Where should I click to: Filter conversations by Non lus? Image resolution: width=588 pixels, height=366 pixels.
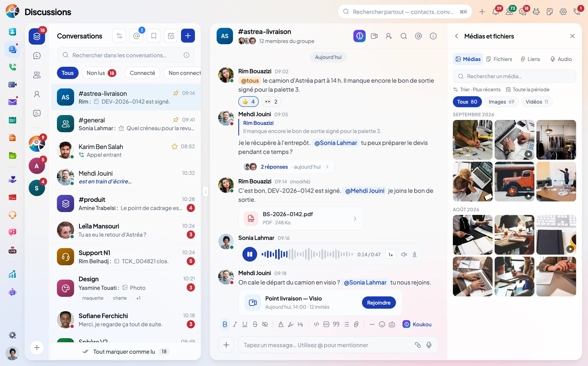click(101, 73)
